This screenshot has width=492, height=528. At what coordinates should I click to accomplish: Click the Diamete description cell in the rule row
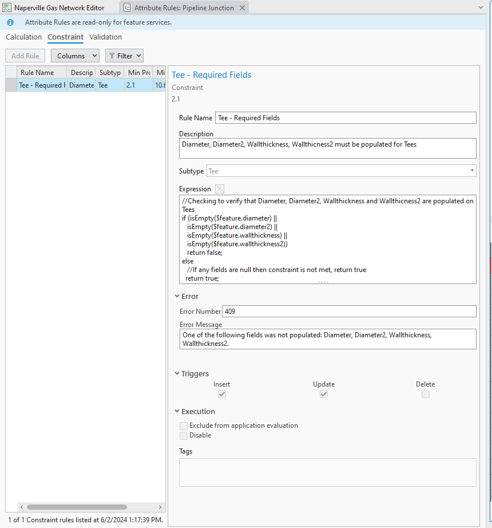pyautogui.click(x=81, y=85)
